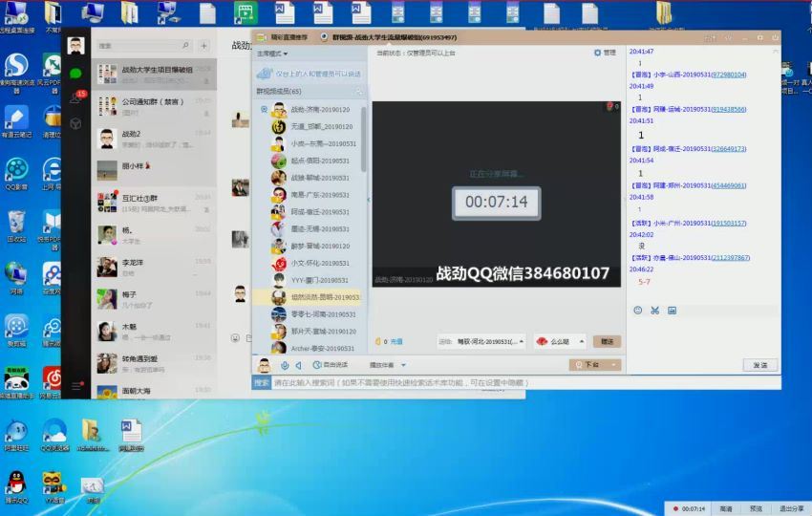The image size is (812, 516).
Task: Click the scissors screenshot tool
Action: (655, 311)
